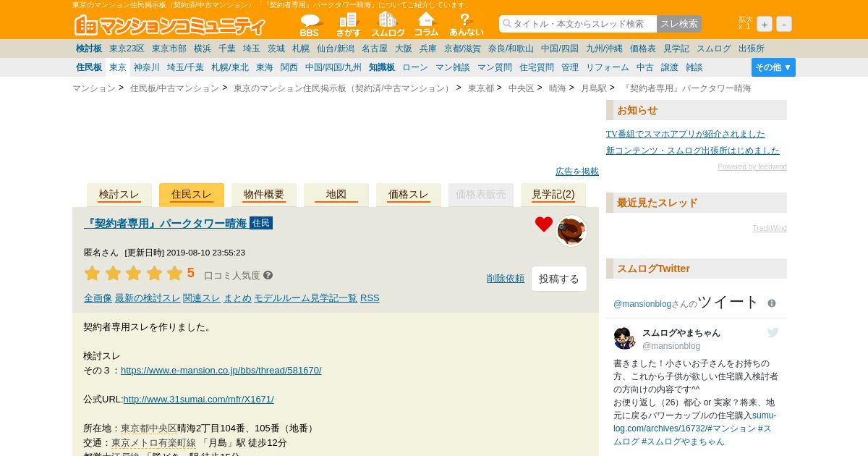Click the #スムログやまちゃん hashtag

coord(683,442)
